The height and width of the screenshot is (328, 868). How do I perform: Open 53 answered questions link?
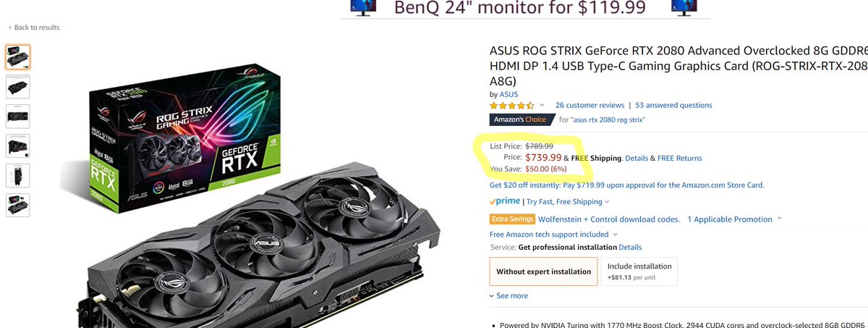[x=673, y=105]
